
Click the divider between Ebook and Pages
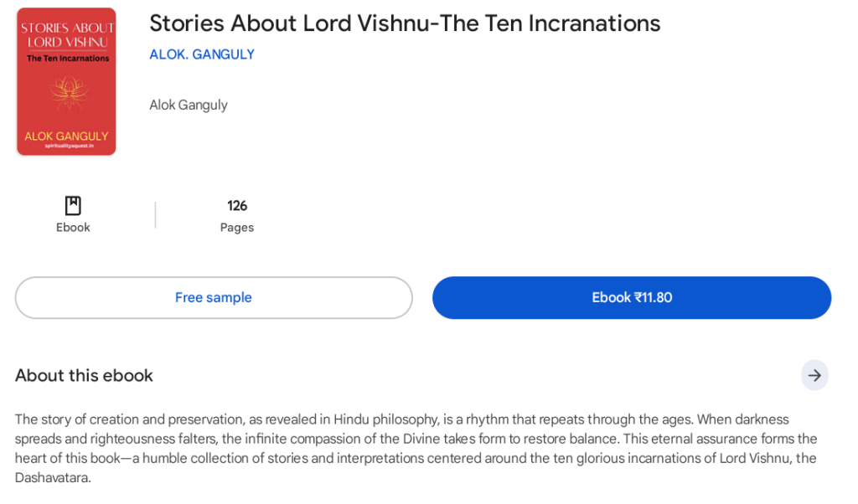[x=155, y=215]
